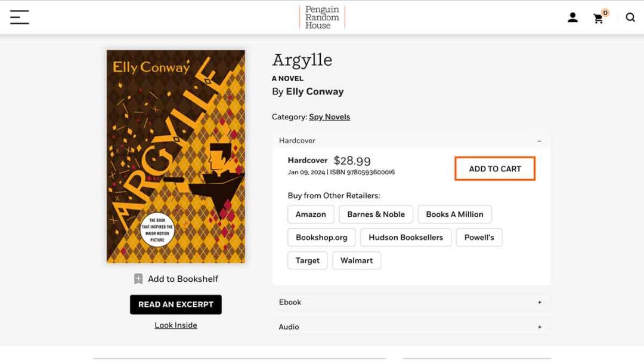Click the Argylle book cover image

pyautogui.click(x=176, y=156)
